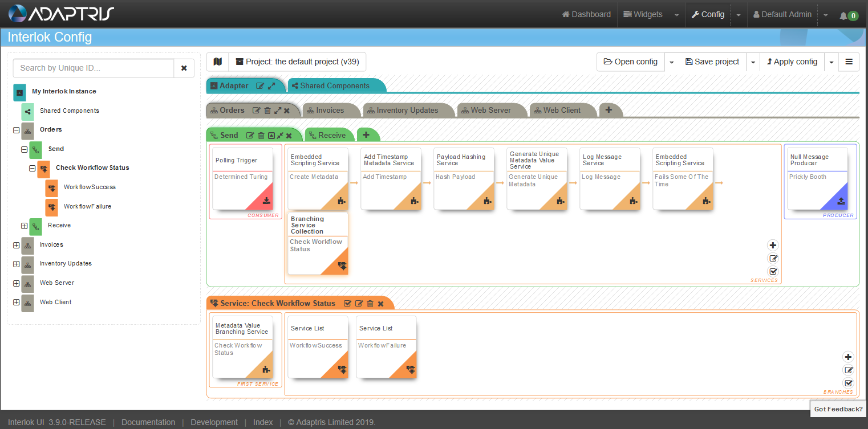Compress the Send workflow view
868x429 pixels.
point(280,136)
